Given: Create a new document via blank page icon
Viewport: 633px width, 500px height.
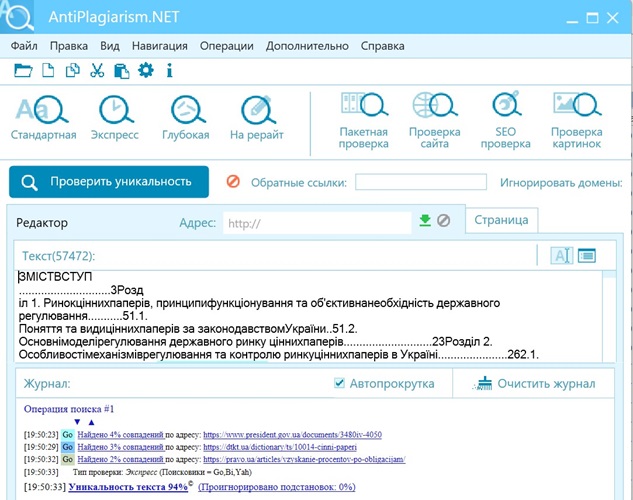Looking at the screenshot, I should (48, 70).
